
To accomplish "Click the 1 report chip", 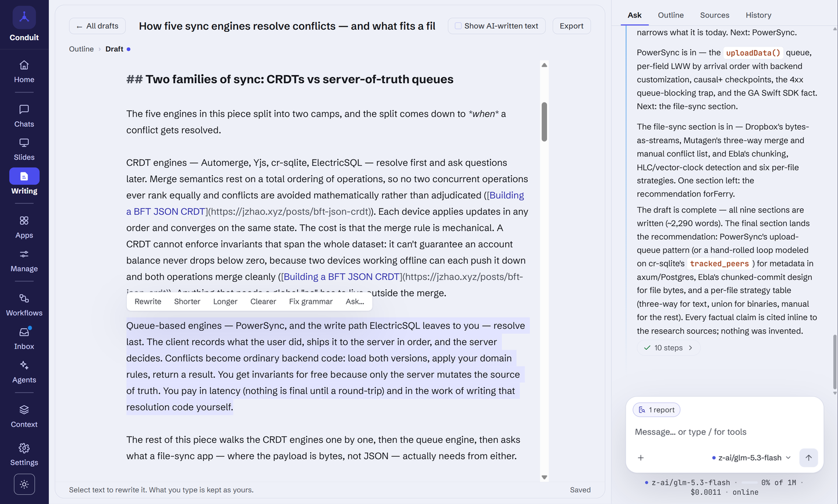I will (656, 410).
